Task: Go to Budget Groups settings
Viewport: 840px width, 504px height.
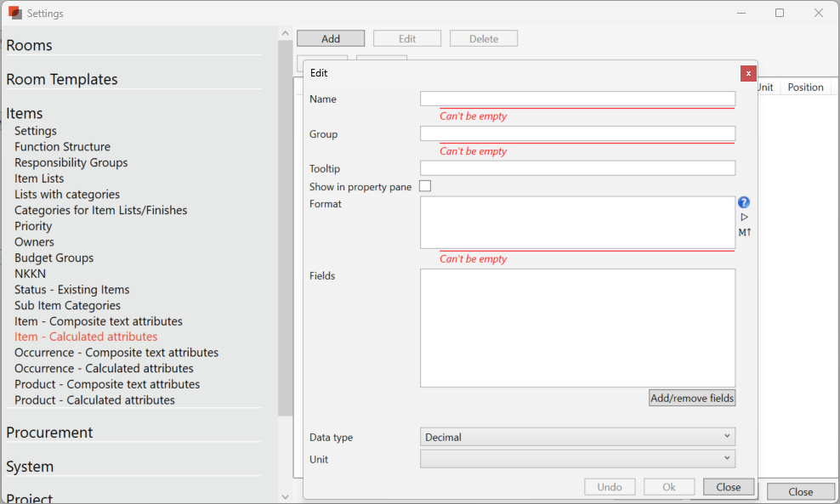Action: tap(54, 258)
